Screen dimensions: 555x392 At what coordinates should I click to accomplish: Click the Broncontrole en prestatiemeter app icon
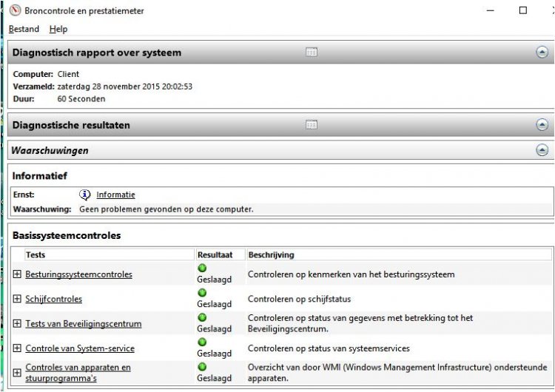tap(14, 10)
